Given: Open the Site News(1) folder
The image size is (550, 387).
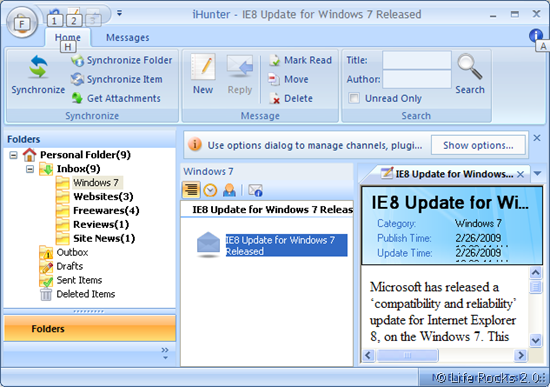Looking at the screenshot, I should tap(104, 239).
